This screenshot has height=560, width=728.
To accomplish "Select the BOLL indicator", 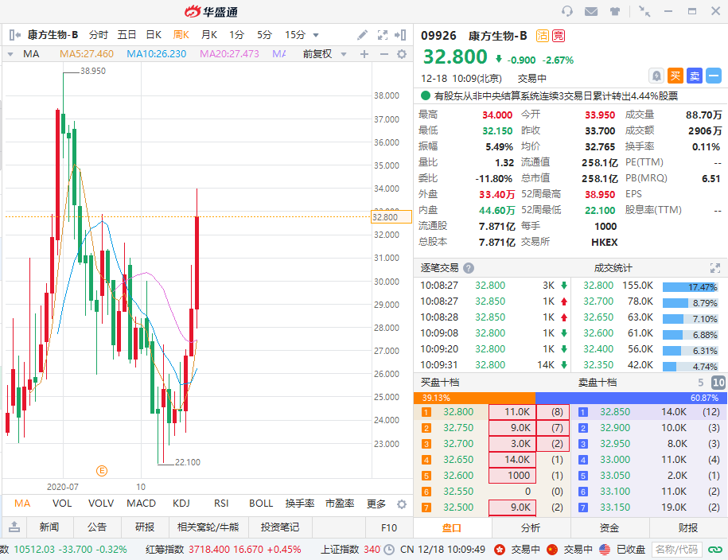I will (x=261, y=504).
